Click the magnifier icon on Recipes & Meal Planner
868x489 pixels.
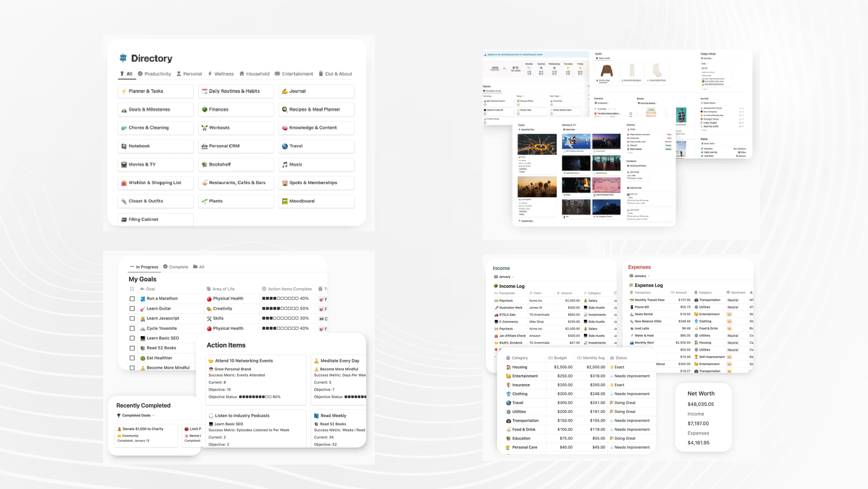(x=285, y=109)
